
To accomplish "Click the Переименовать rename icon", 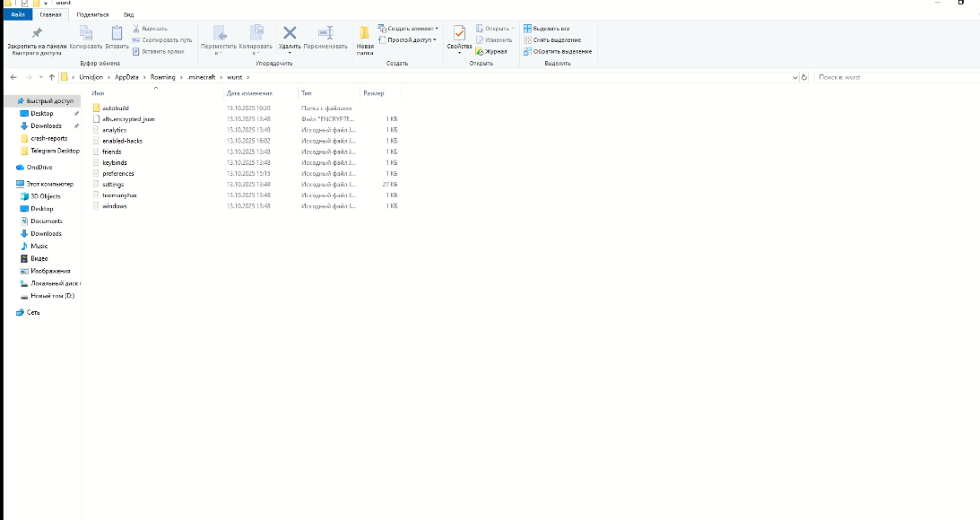I will (325, 33).
